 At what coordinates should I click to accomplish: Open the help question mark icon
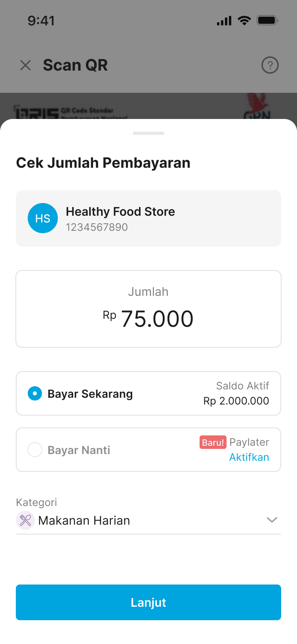(x=270, y=65)
